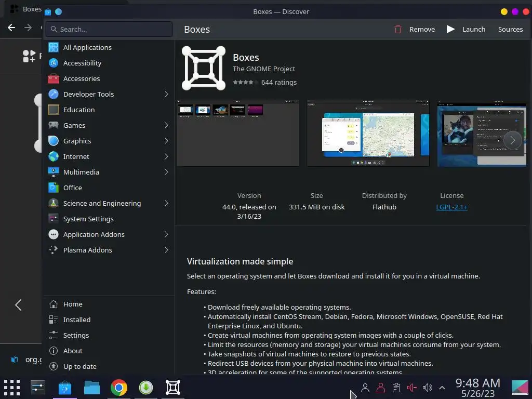Open the Installed apps list

tap(109, 320)
